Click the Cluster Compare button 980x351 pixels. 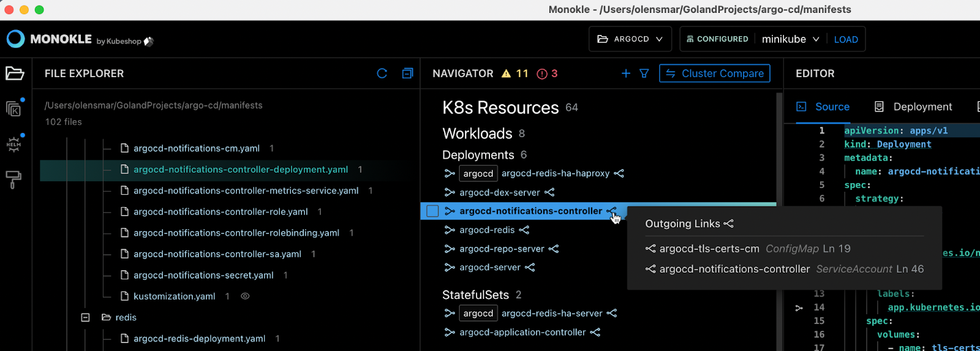point(714,74)
